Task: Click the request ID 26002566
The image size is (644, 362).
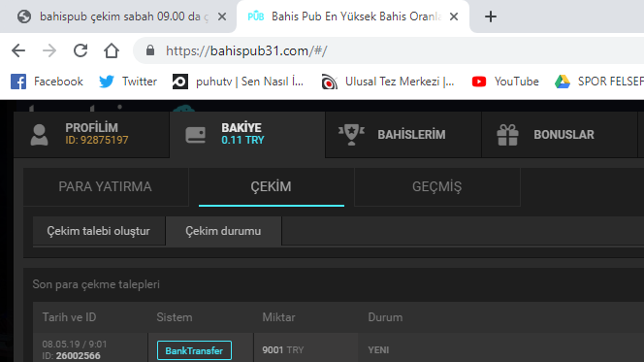Action: (78, 356)
